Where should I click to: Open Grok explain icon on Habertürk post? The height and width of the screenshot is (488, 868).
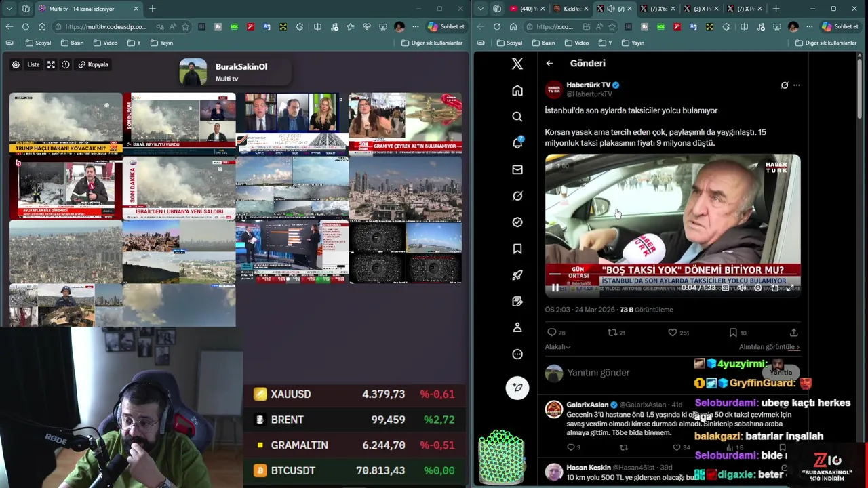coord(785,85)
